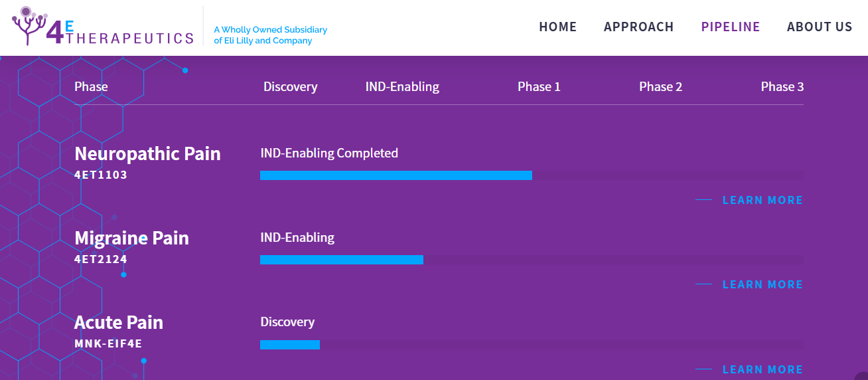This screenshot has width=868, height=380.
Task: Select the Migraine Pain heading
Action: [131, 238]
